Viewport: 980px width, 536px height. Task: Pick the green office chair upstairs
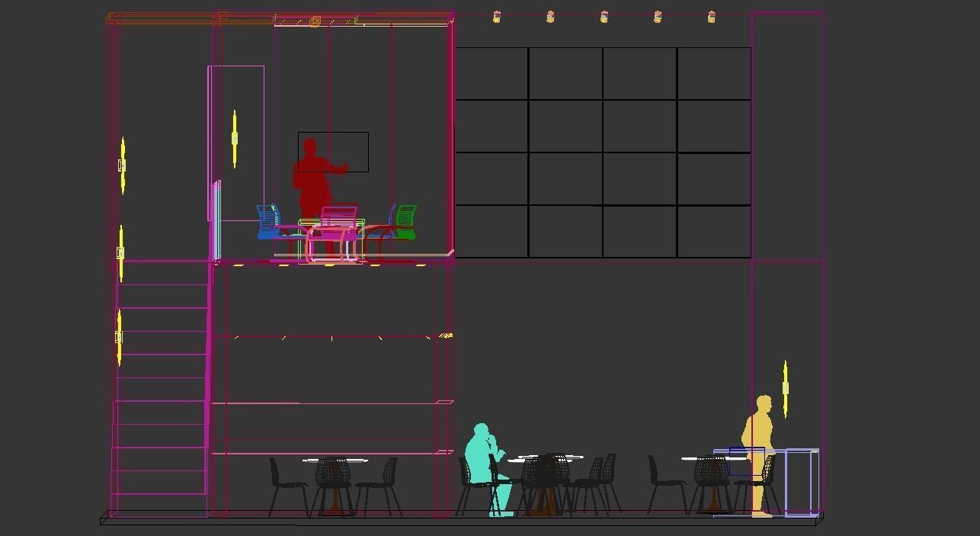click(x=405, y=222)
